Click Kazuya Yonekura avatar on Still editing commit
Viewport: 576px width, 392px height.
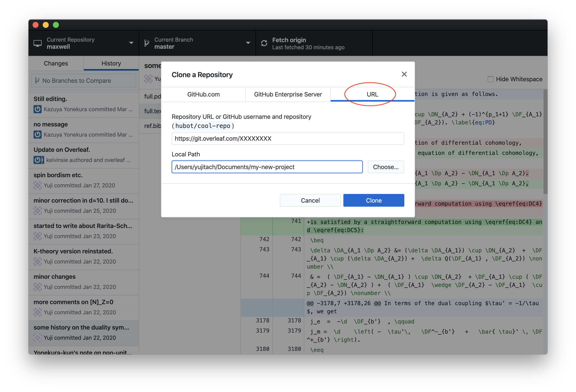coord(38,109)
